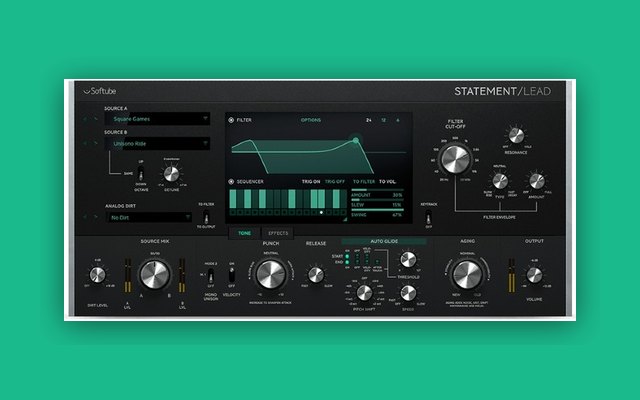Click the Aging knob
640x400 pixels.
tap(467, 275)
